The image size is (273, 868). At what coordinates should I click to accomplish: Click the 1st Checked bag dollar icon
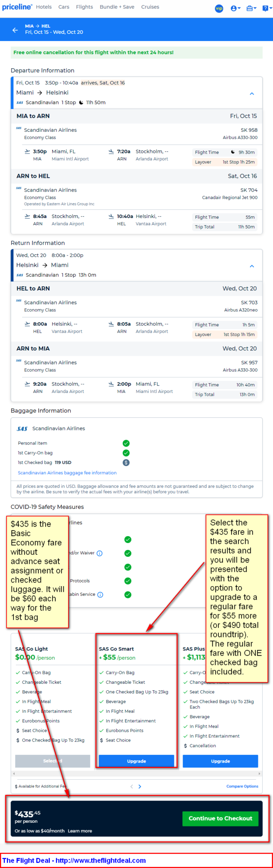(126, 462)
